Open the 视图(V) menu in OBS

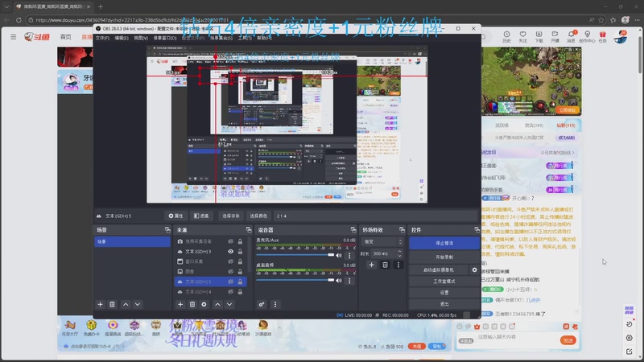coord(140,38)
